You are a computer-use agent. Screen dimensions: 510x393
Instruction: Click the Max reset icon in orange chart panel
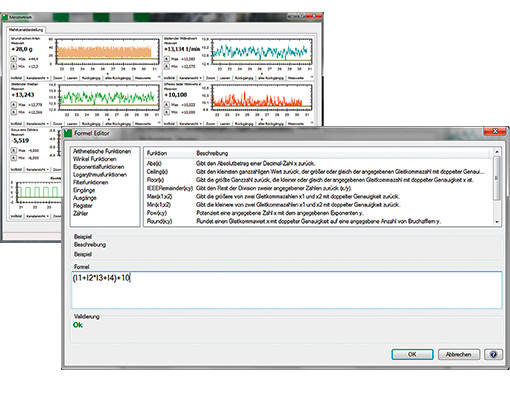pos(13,59)
